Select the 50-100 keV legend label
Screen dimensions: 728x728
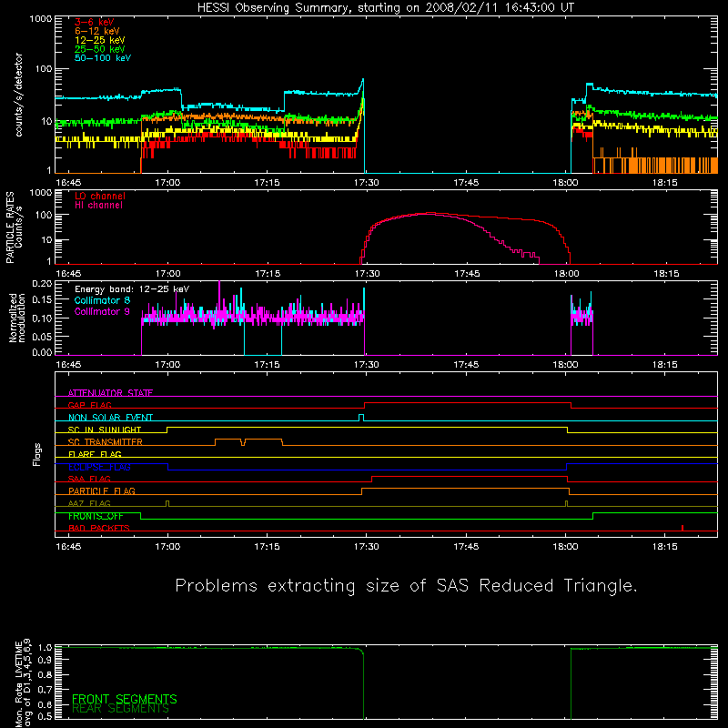(103, 58)
